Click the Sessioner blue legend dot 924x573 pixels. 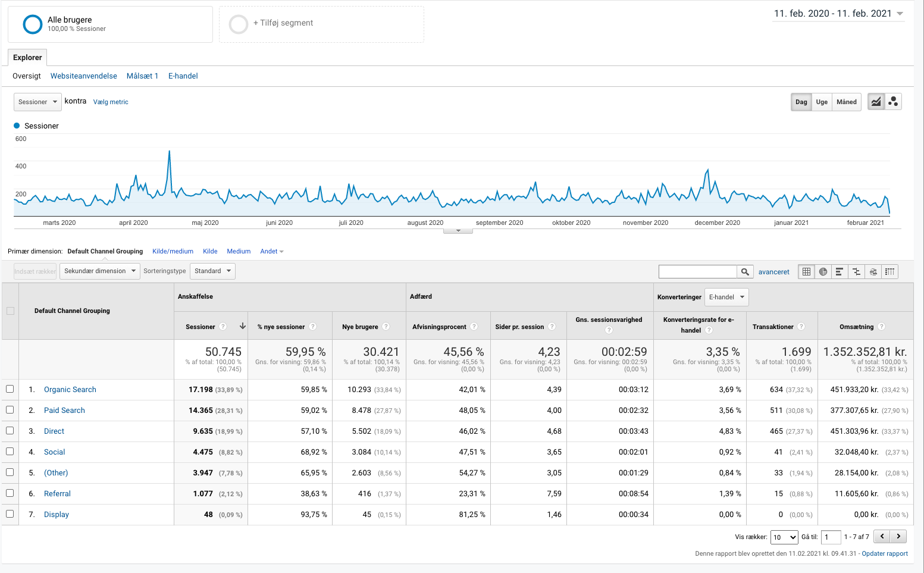(x=17, y=126)
